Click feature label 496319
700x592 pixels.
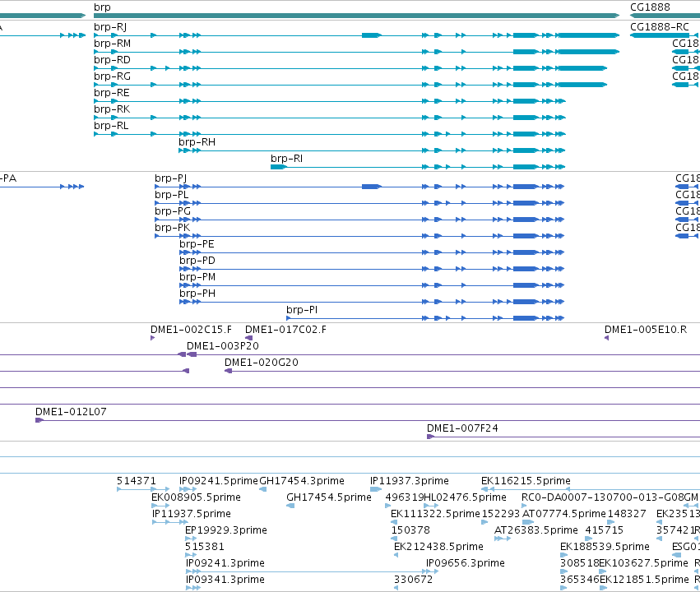(405, 497)
